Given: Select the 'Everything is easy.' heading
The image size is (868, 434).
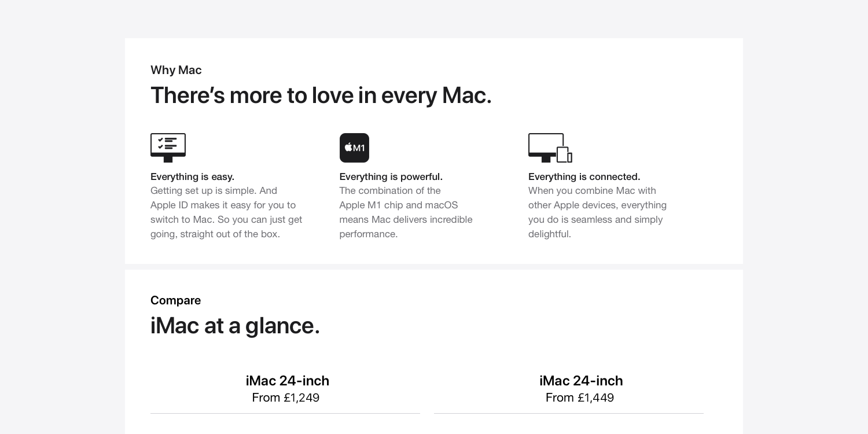Looking at the screenshot, I should [192, 176].
